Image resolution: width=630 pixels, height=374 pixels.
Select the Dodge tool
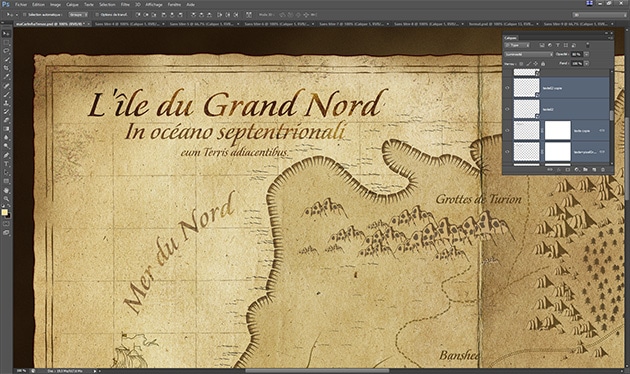pos(6,146)
